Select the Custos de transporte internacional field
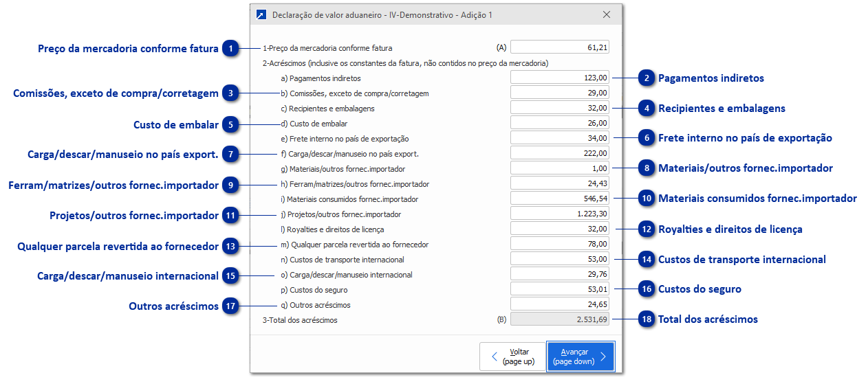Viewport: 868px width, 384px height. pos(559,259)
